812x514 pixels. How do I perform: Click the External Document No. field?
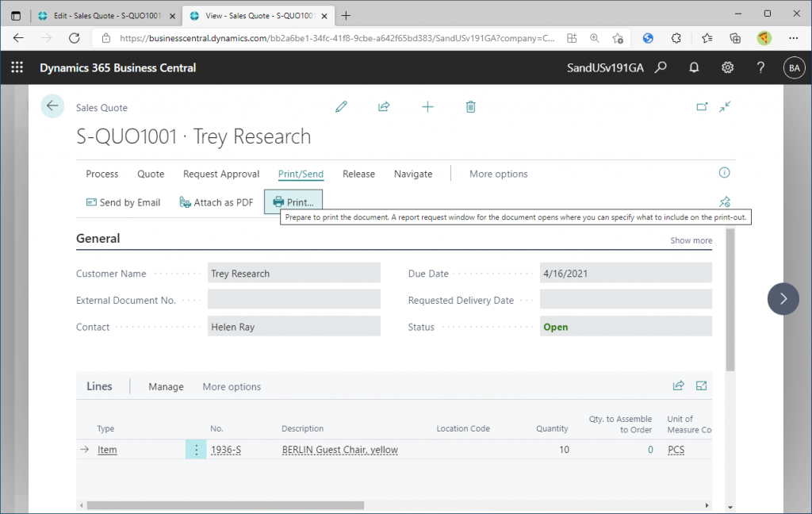pos(293,300)
